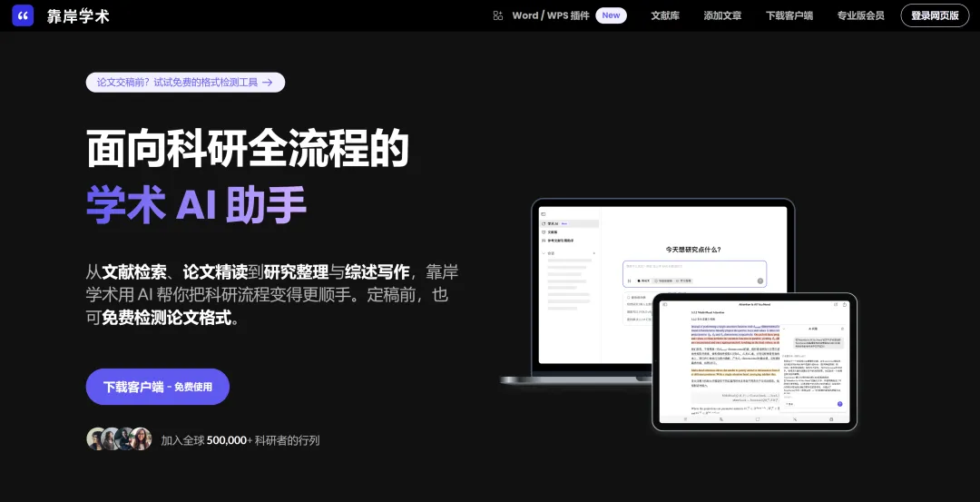
Task: Click the 登录网页版 button
Action: click(x=935, y=15)
